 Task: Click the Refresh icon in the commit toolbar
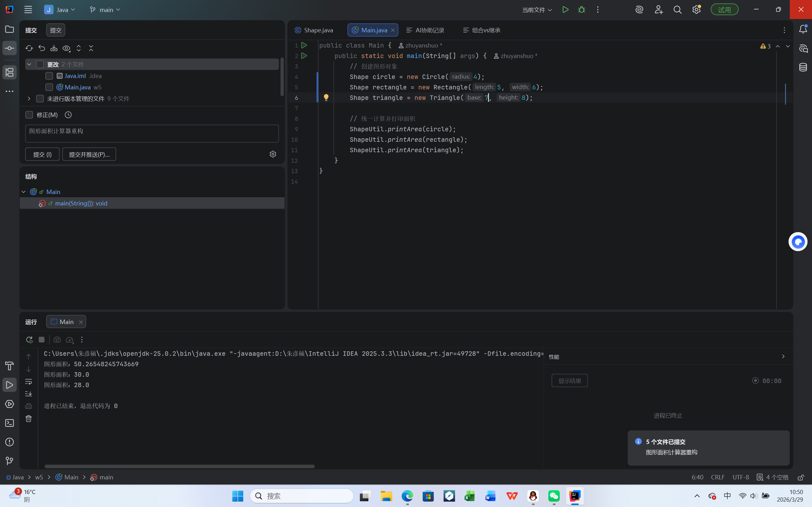29,48
